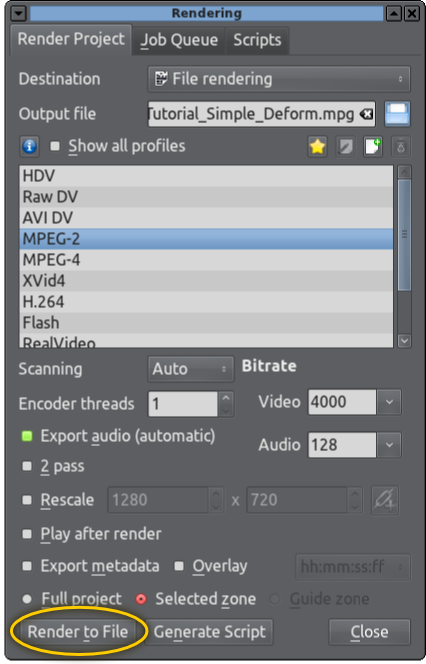Image resolution: width=426 pixels, height=664 pixels.
Task: Click the output file browse icon
Action: (397, 114)
